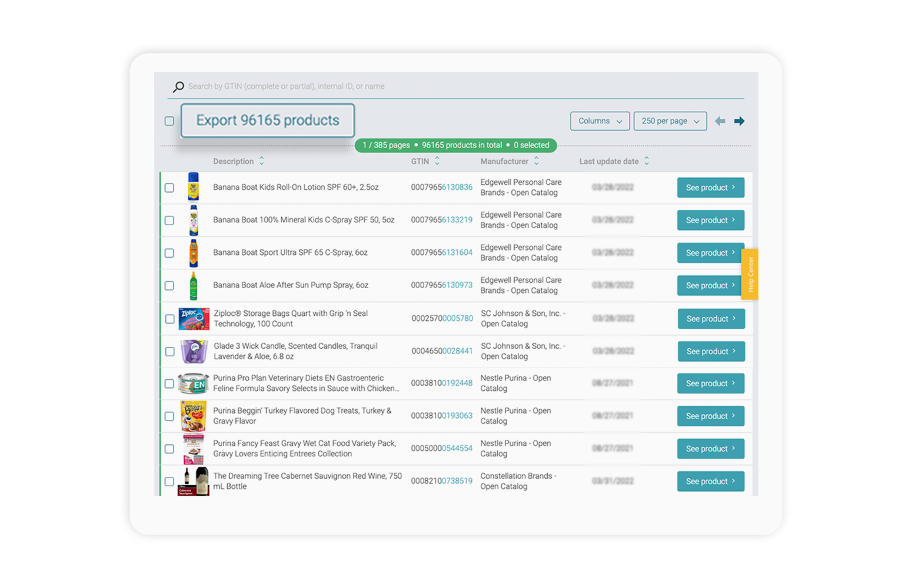This screenshot has width=912, height=588.
Task: Sort by GTIN column arrows
Action: (437, 161)
